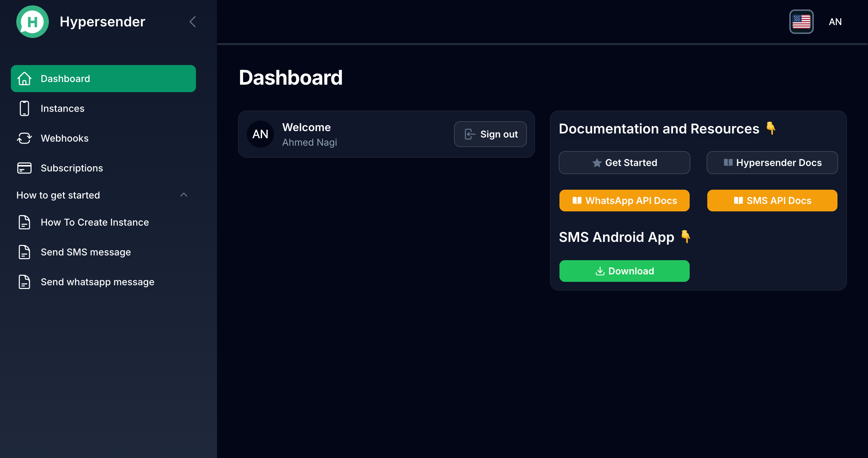Open Send whatsapp message guide
The image size is (868, 458).
103,282
